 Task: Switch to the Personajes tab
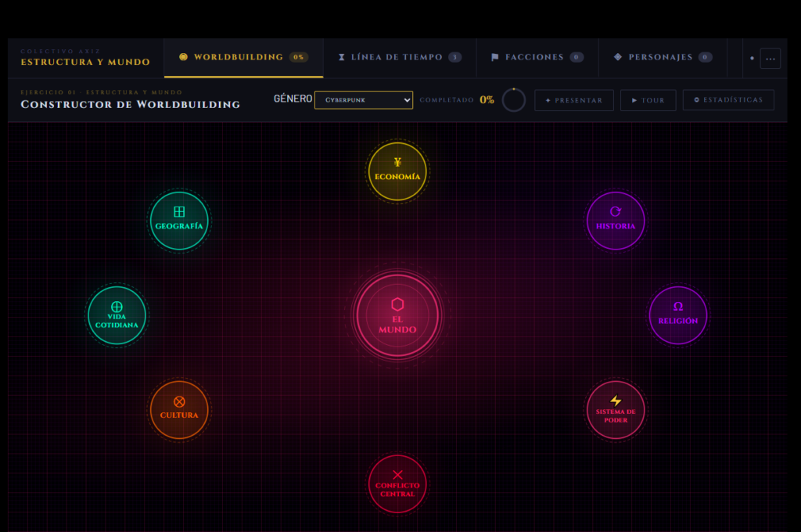(x=663, y=58)
